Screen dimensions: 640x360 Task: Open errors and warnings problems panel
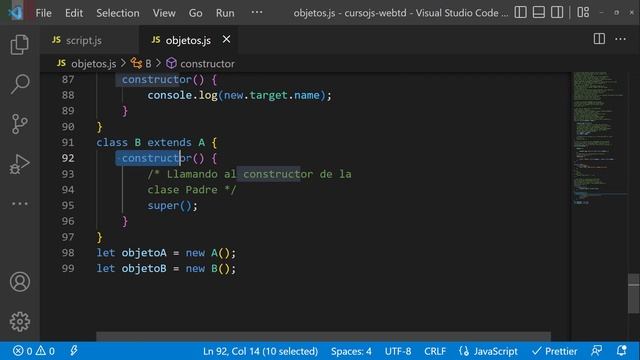[33, 351]
